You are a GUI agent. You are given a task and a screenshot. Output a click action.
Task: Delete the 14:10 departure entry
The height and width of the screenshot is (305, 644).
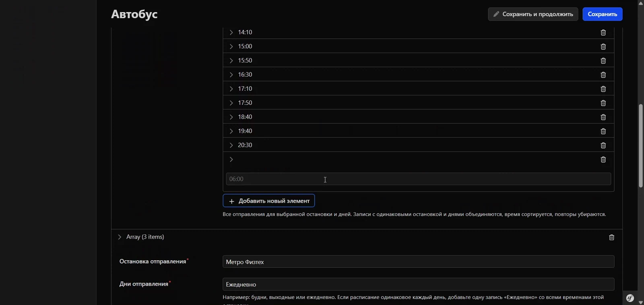(603, 32)
